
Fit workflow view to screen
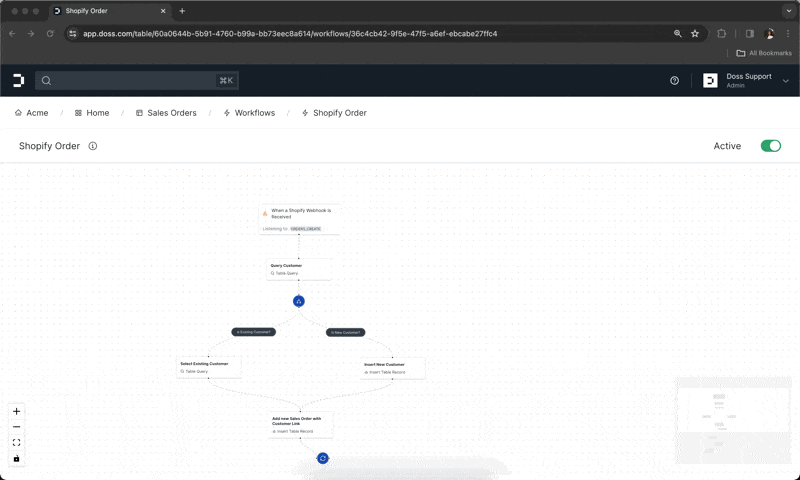pyautogui.click(x=16, y=443)
